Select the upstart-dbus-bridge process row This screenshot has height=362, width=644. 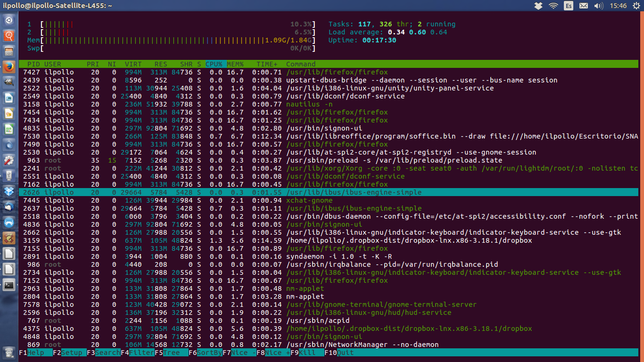(x=329, y=80)
